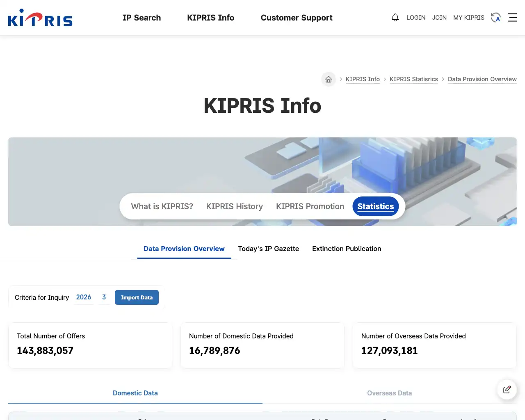Open the KIPRIS Info menu
This screenshot has height=420, width=525.
[x=211, y=18]
